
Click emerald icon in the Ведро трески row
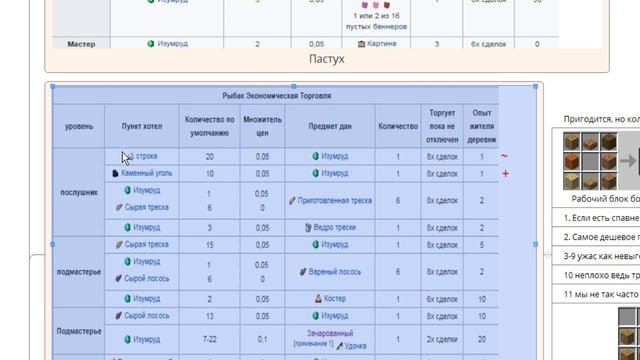pos(127,227)
